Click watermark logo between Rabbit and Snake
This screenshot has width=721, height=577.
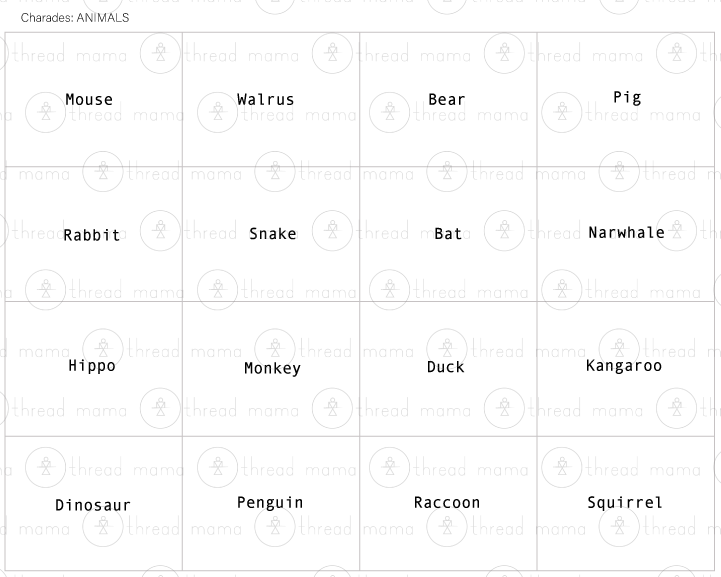(160, 231)
